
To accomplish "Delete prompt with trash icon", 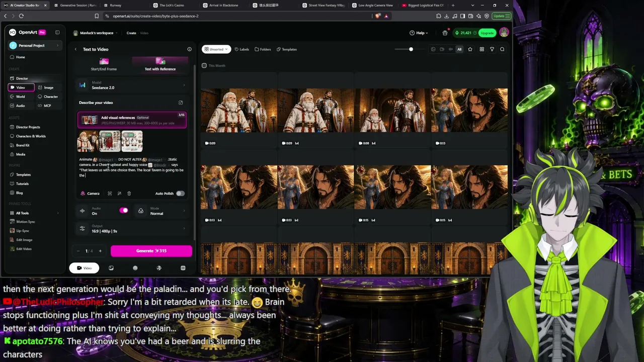I will (x=129, y=194).
